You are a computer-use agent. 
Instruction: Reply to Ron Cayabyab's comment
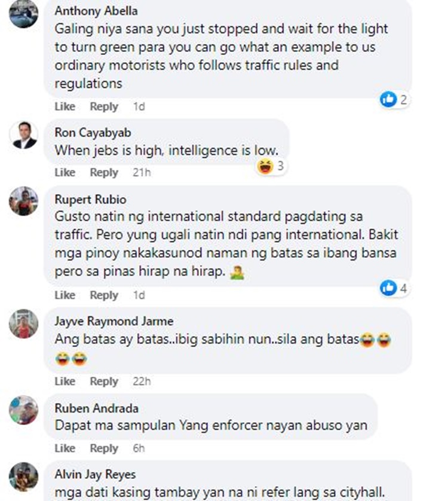point(104,173)
